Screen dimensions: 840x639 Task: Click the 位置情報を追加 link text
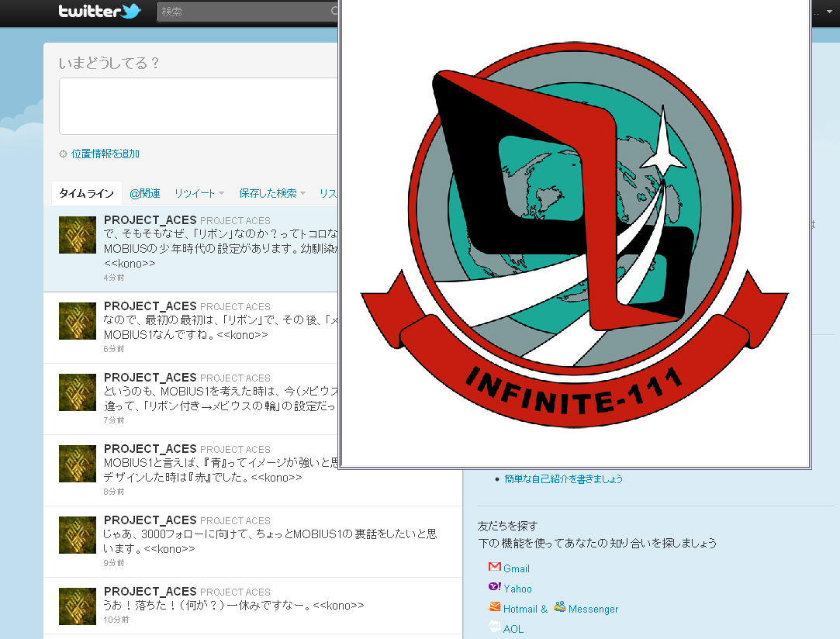(x=105, y=154)
